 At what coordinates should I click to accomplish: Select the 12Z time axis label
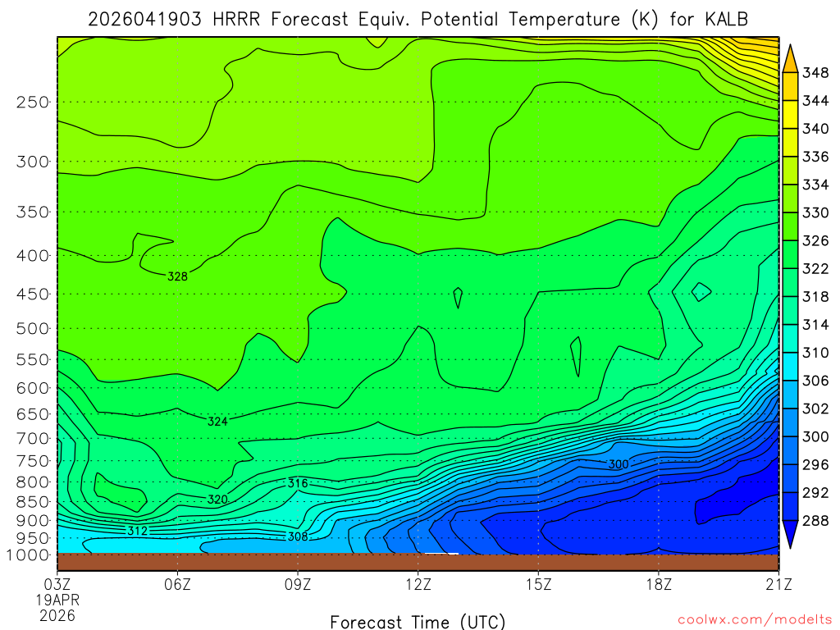[418, 584]
